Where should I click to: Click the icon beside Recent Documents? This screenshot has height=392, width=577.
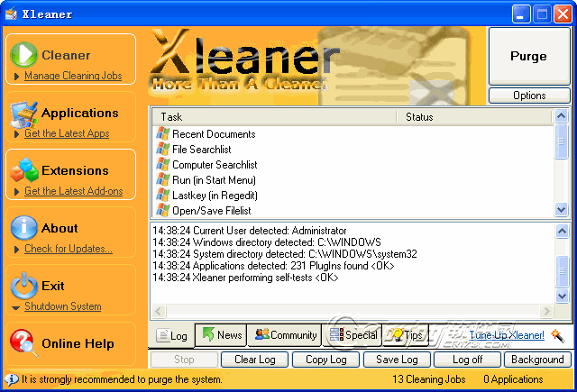click(x=162, y=133)
